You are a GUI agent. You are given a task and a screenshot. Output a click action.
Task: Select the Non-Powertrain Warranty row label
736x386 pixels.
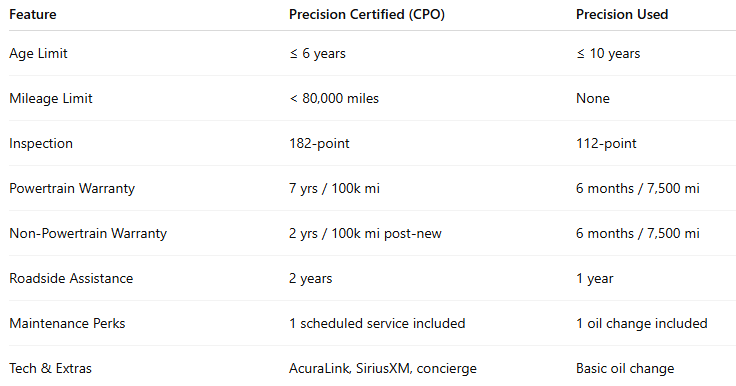point(88,234)
